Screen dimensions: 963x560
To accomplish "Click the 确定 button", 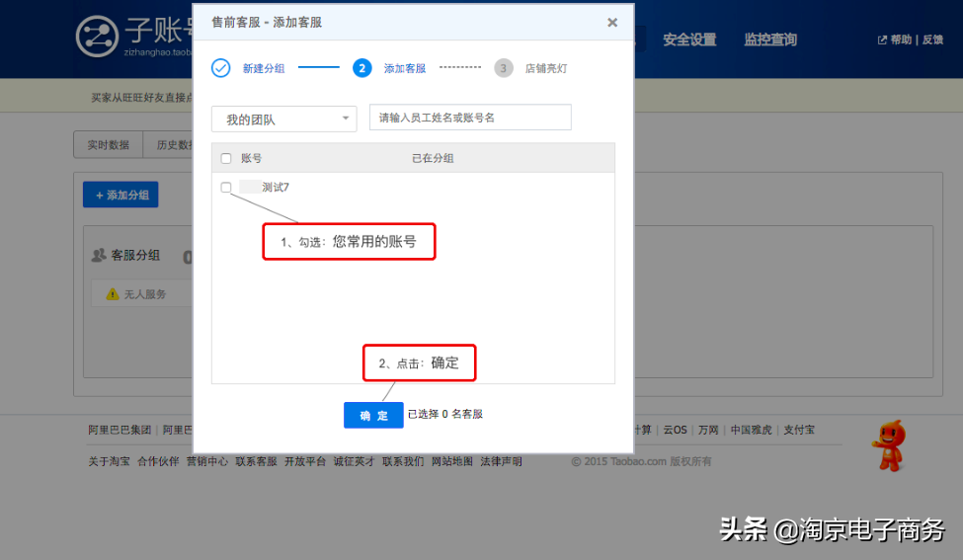I will (x=373, y=415).
